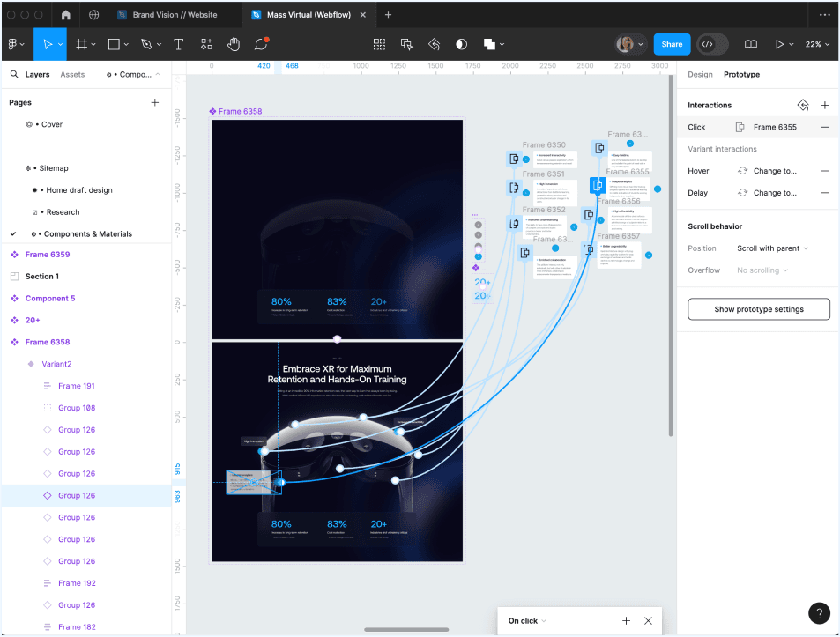The width and height of the screenshot is (840, 637).
Task: Open the Frame tool dropdown arrow
Action: [x=93, y=44]
